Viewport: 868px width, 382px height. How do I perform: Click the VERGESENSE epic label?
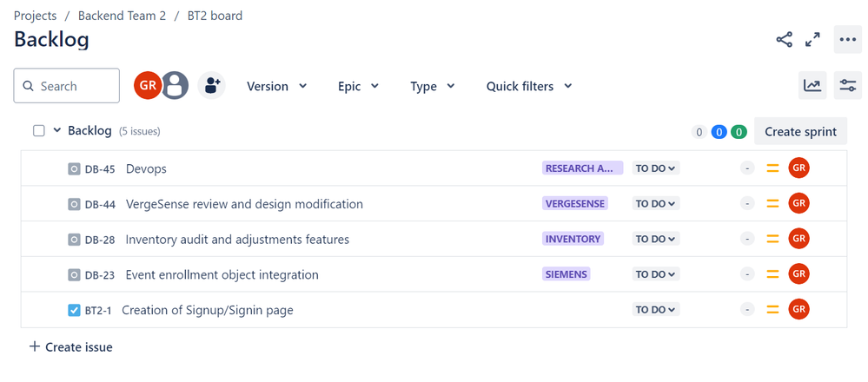tap(575, 204)
